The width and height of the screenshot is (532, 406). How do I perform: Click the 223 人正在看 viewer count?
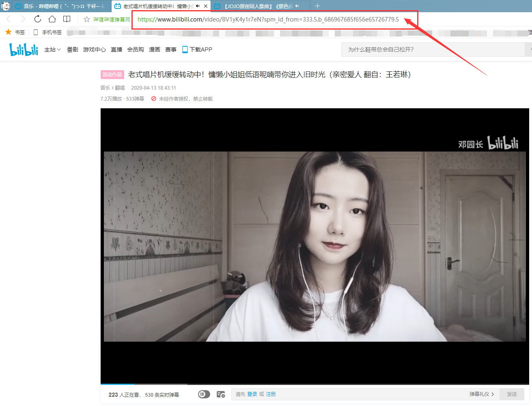click(124, 395)
